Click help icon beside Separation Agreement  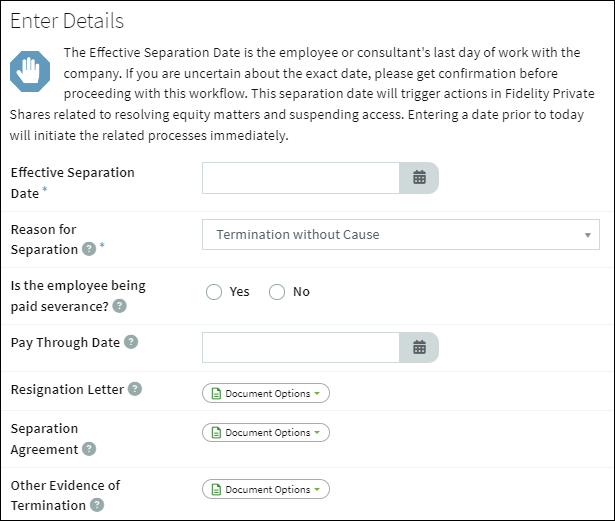89,449
